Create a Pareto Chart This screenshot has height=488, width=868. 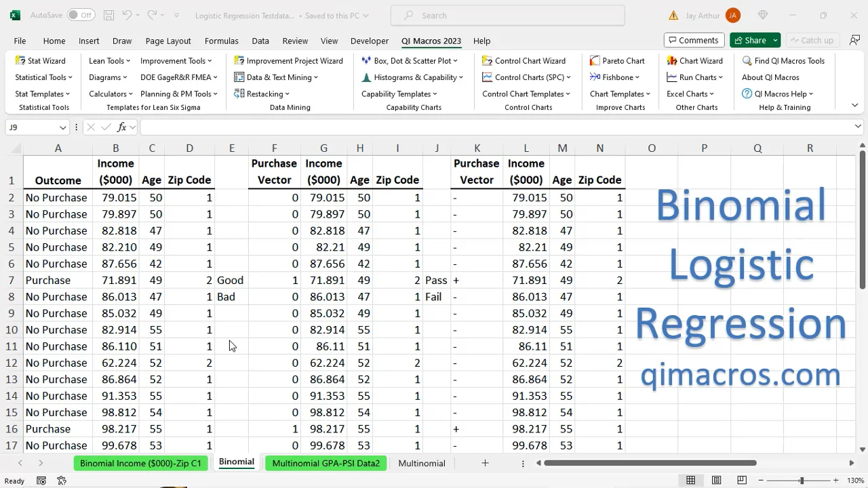tap(617, 60)
